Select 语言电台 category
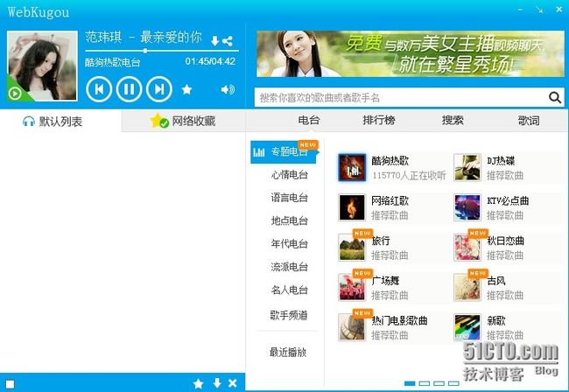This screenshot has height=392, width=569. (289, 198)
